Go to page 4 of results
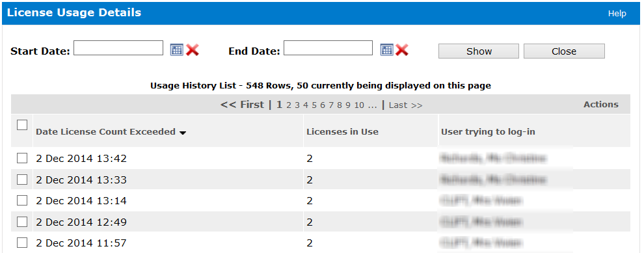Screen dimensions: 644x253 (x=306, y=105)
